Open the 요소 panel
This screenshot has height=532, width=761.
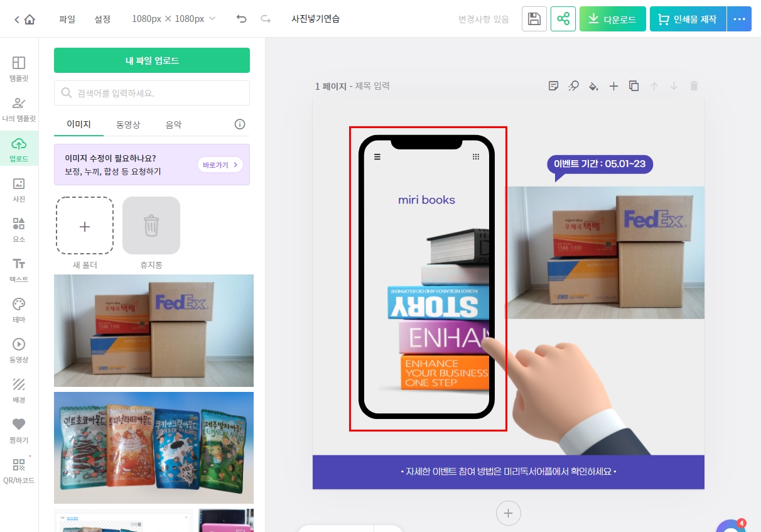point(19,229)
